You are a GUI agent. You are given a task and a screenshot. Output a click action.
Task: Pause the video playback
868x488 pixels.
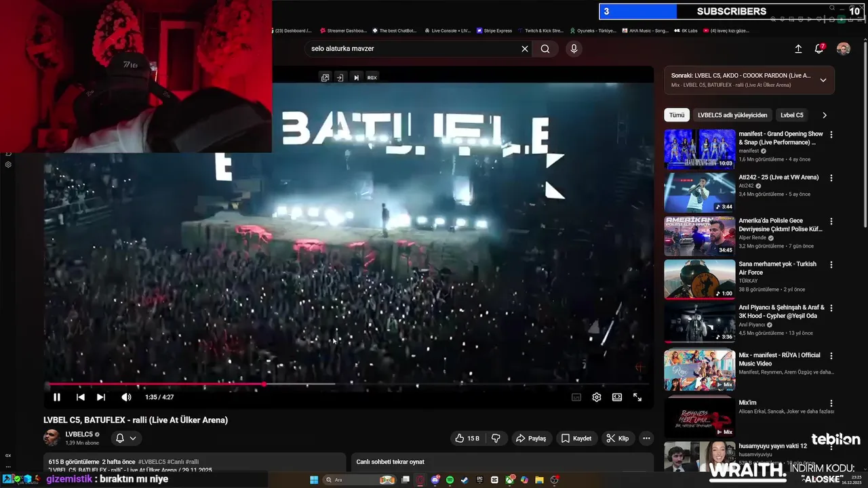point(57,397)
